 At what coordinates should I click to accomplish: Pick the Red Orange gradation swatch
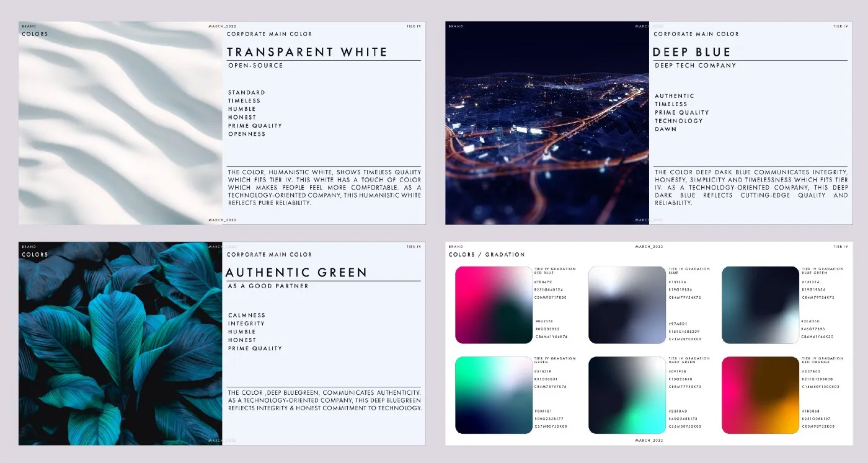[x=761, y=395]
